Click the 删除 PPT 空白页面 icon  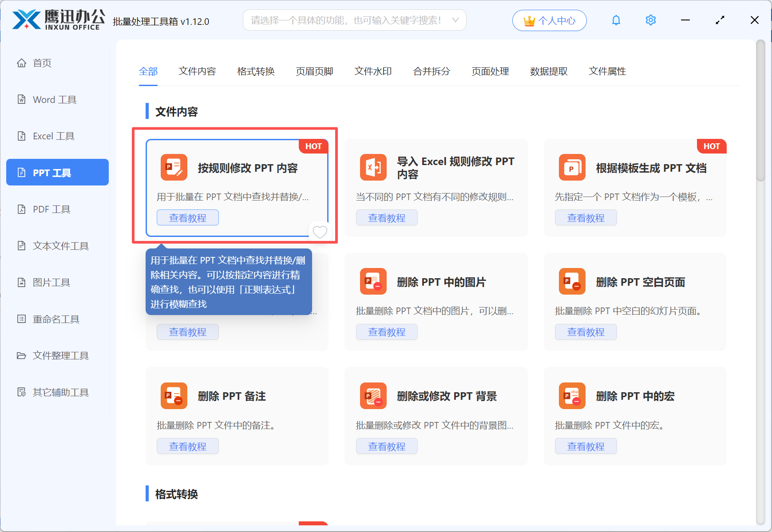point(572,282)
